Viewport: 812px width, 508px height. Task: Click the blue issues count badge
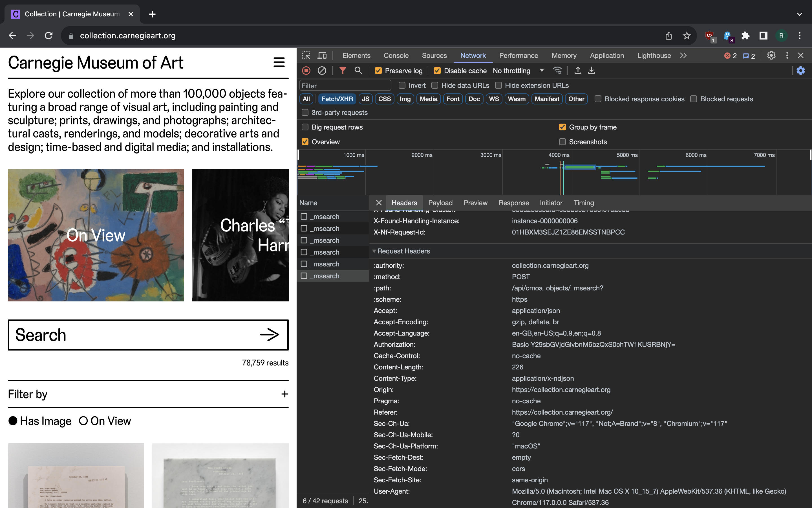[x=749, y=56]
